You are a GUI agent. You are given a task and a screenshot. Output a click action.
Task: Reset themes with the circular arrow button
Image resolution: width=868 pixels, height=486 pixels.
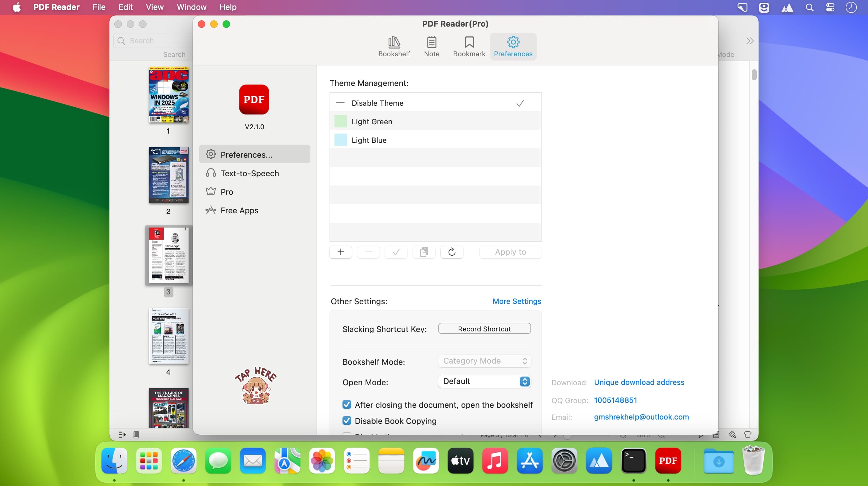452,252
